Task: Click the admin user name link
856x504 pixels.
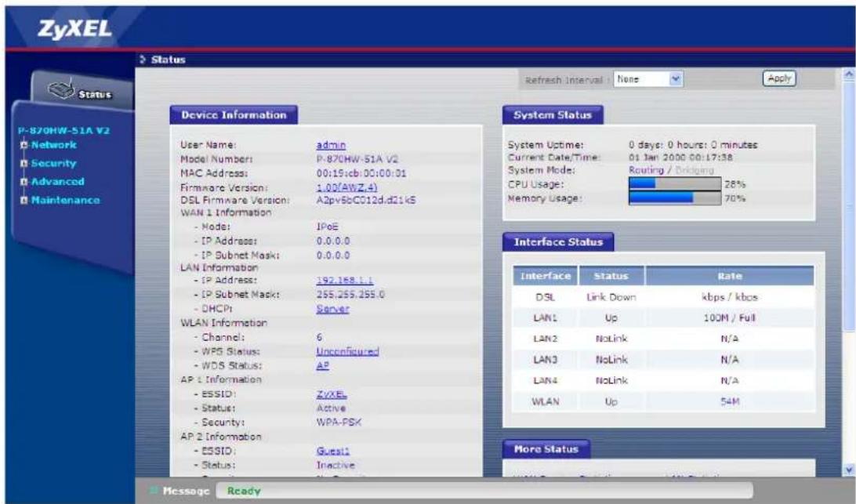Action: tap(331, 145)
